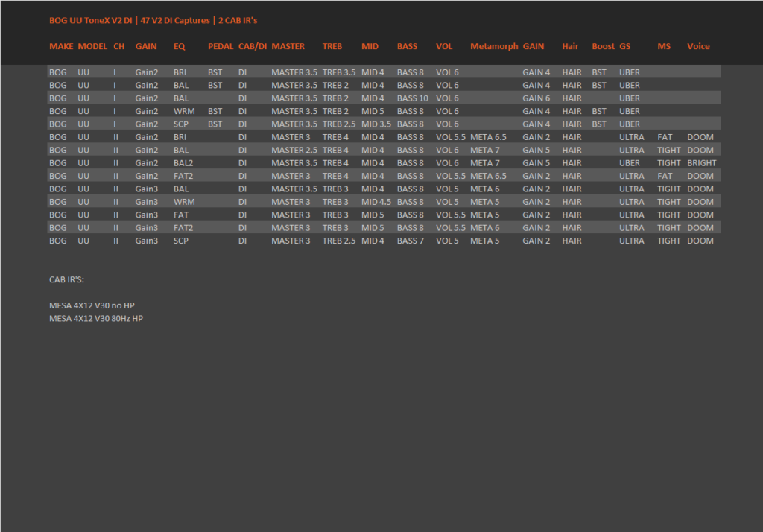763x532 pixels.
Task: Click the 'WRM' EQ cell in Gain3 row
Action: [x=184, y=202]
